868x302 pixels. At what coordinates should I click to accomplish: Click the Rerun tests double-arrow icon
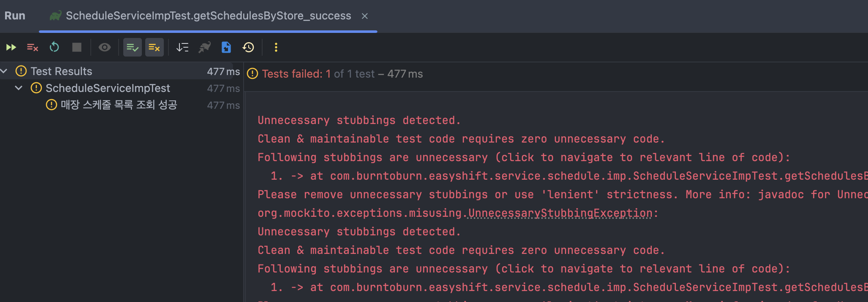click(11, 47)
